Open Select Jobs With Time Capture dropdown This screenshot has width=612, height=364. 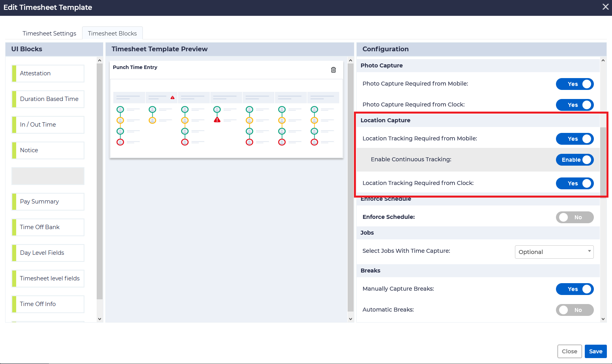(x=554, y=252)
